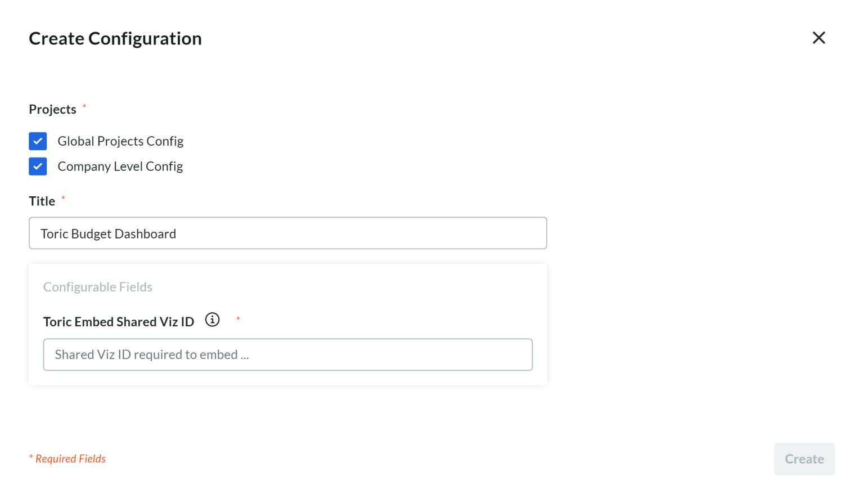Close the Create Configuration dialog

pos(818,38)
